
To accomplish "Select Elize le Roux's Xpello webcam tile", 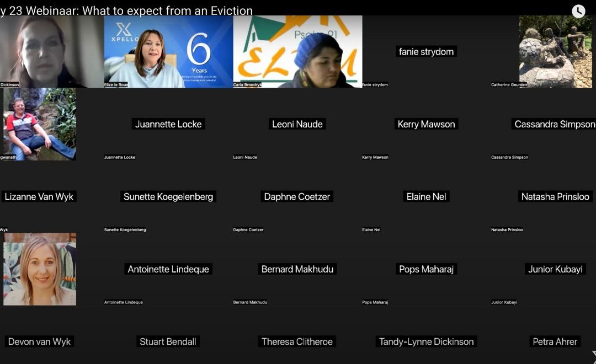I will point(168,52).
